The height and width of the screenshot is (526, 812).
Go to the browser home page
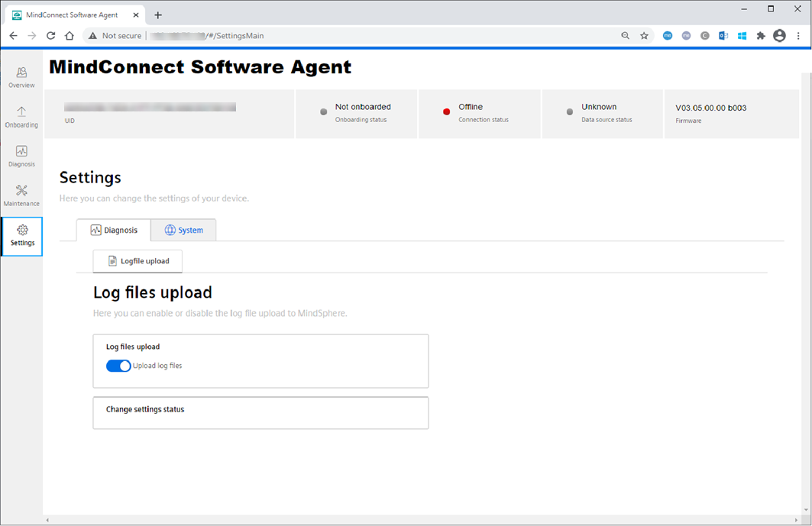(70, 36)
